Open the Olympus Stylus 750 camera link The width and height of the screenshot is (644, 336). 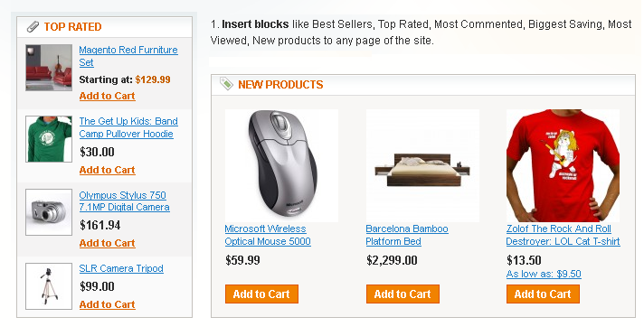pyautogui.click(x=124, y=201)
